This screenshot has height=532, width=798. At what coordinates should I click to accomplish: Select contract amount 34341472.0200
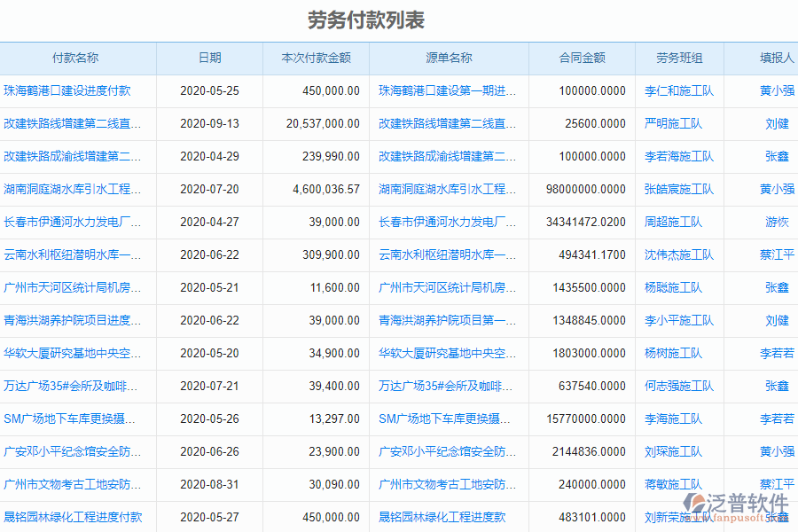point(586,222)
